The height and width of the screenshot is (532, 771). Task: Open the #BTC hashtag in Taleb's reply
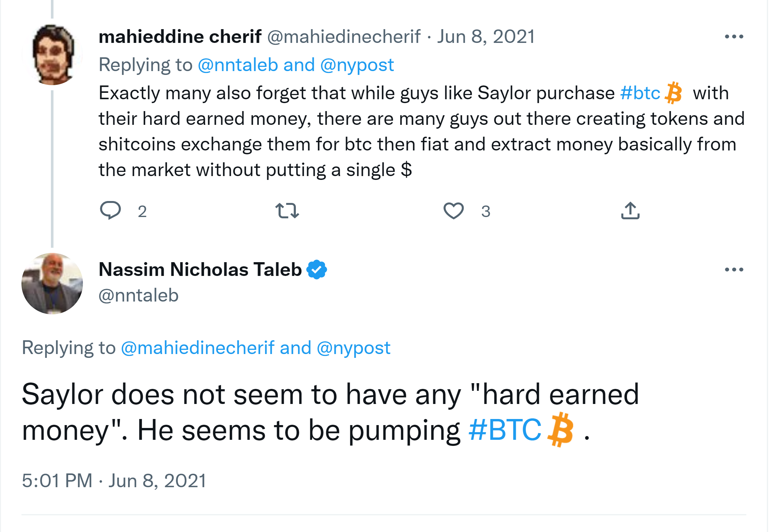click(x=505, y=430)
